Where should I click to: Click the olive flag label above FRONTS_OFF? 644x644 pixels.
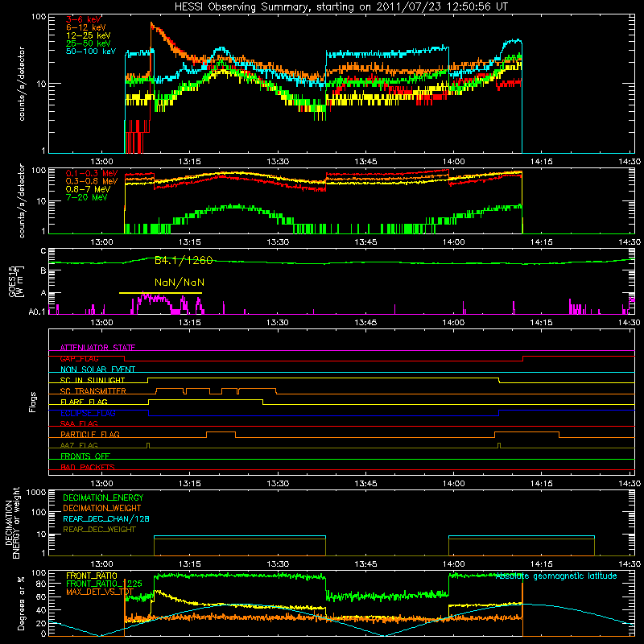tap(79, 445)
